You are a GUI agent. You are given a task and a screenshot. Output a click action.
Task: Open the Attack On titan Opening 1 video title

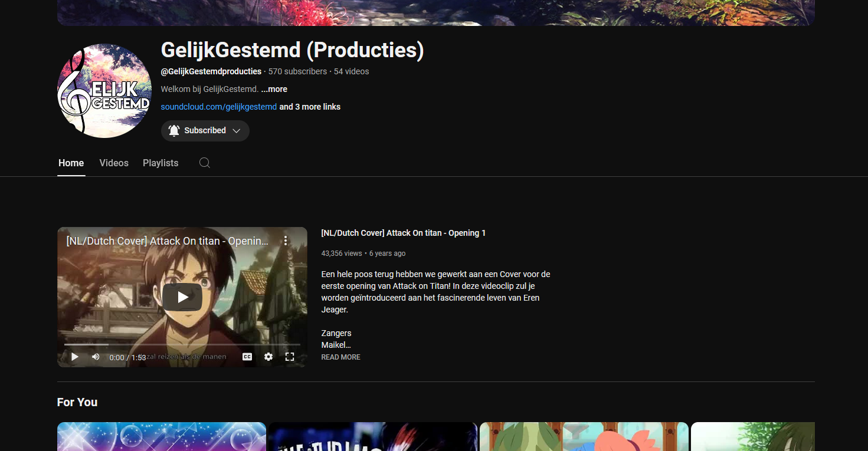(403, 233)
